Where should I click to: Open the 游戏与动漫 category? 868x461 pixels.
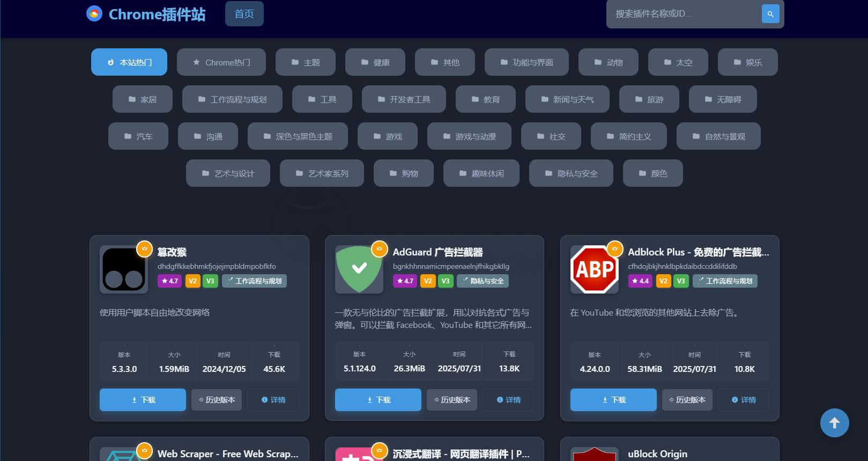(469, 136)
